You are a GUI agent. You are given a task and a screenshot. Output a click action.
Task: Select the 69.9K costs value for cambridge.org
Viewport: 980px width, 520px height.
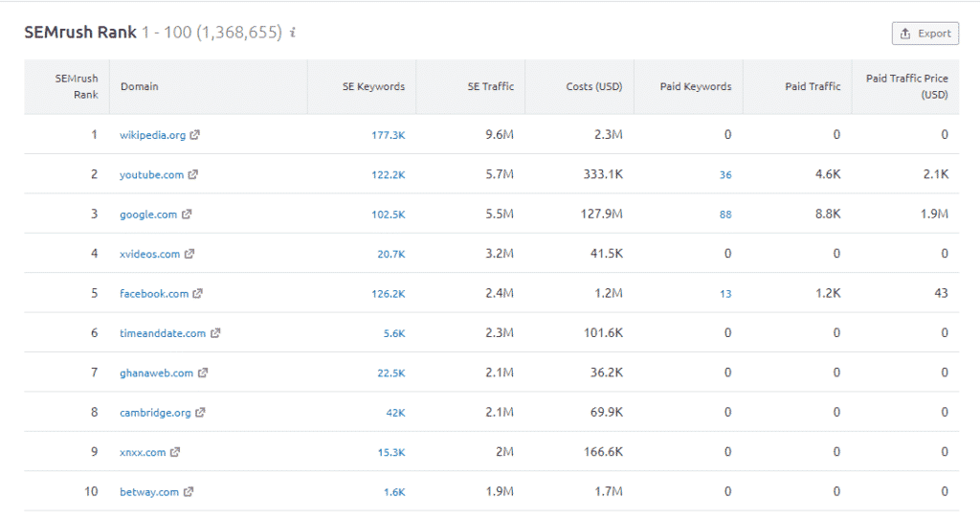coord(606,413)
